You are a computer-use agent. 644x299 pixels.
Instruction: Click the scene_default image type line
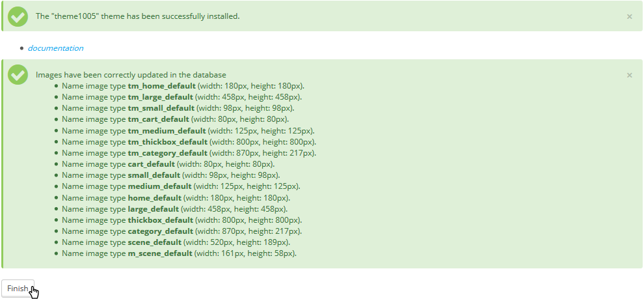point(176,242)
